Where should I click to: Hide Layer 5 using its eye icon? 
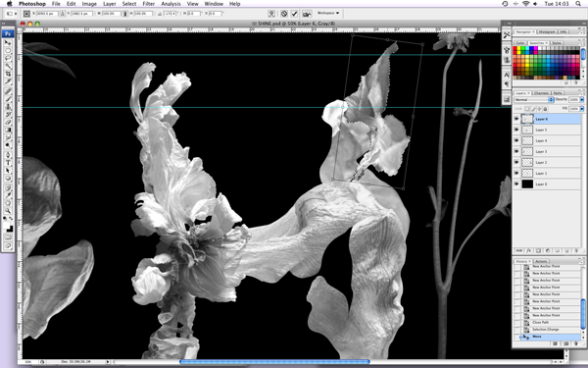click(516, 130)
